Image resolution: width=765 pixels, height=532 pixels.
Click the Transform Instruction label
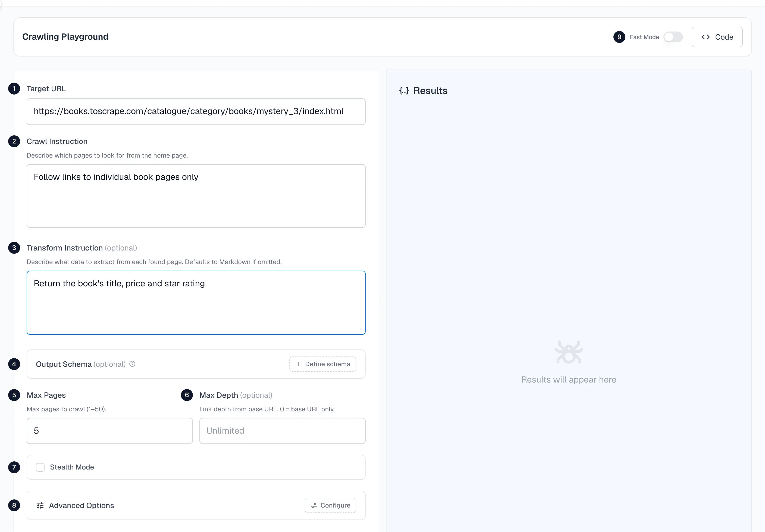(x=65, y=248)
